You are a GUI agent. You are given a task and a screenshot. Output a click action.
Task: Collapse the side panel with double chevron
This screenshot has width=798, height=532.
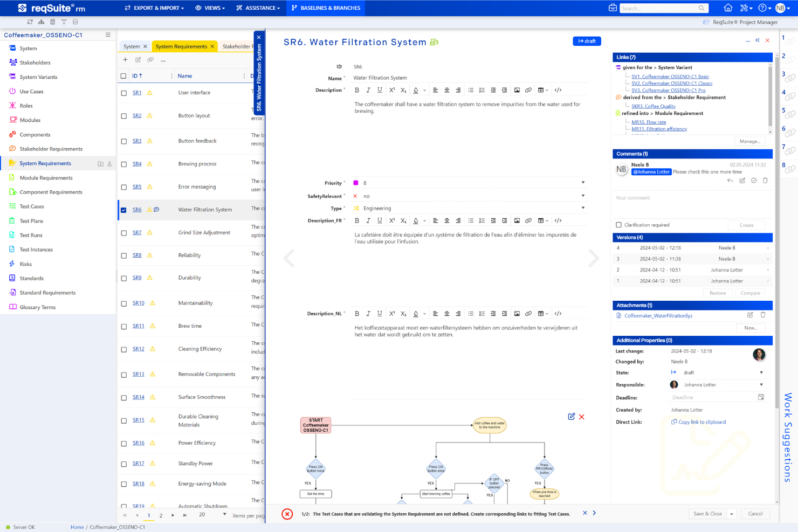pyautogui.click(x=758, y=40)
